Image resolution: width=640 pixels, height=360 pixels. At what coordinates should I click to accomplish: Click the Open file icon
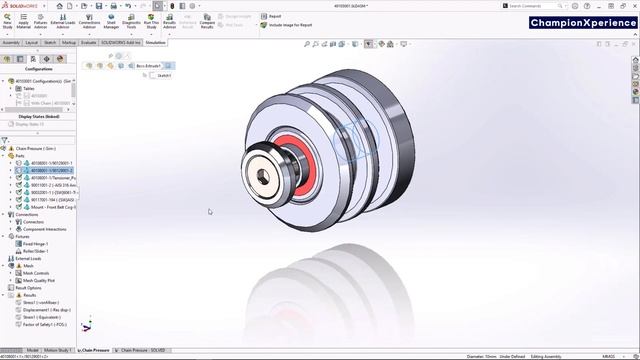coord(84,6)
